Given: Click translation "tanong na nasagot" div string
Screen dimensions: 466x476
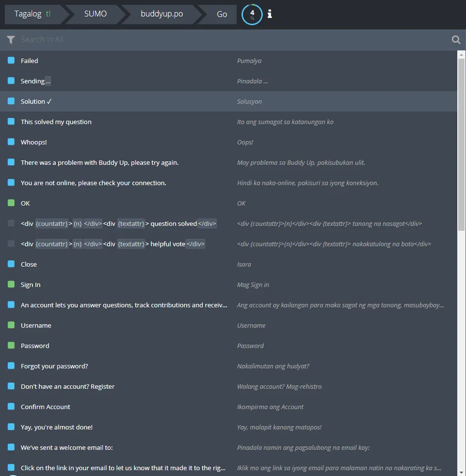Looking at the screenshot, I should 329,223.
